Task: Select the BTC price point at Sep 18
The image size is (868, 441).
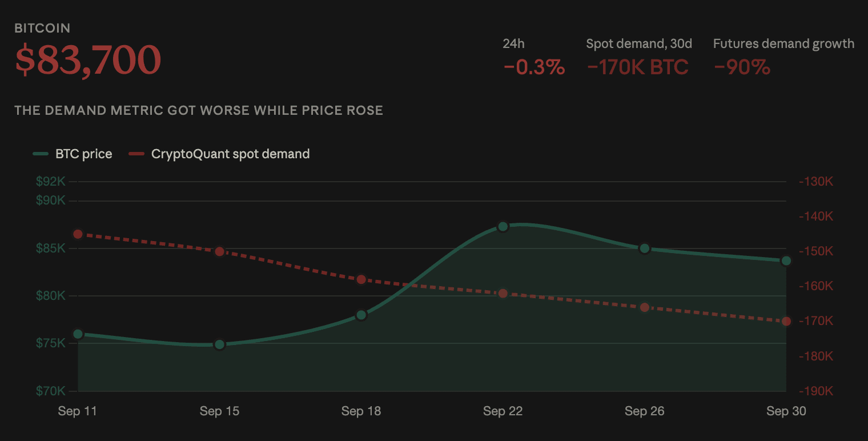Action: pyautogui.click(x=361, y=315)
